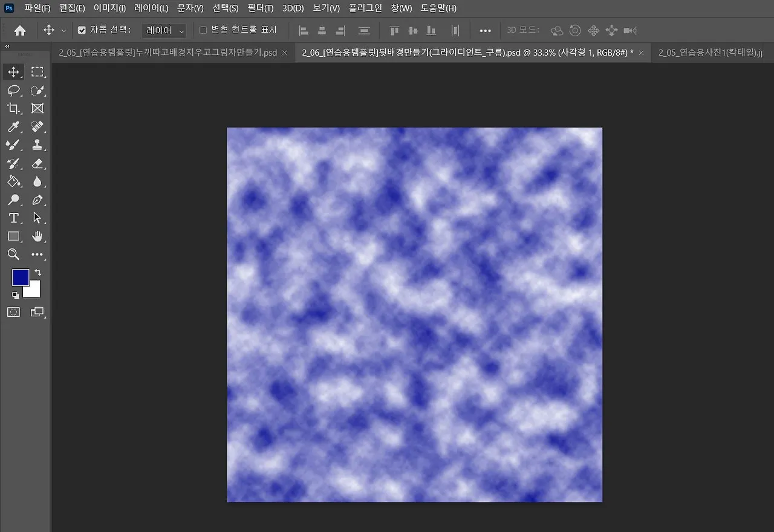The height and width of the screenshot is (532, 774).
Task: Close the 2_06 뒷배경만들기 document tab
Action: pos(641,53)
